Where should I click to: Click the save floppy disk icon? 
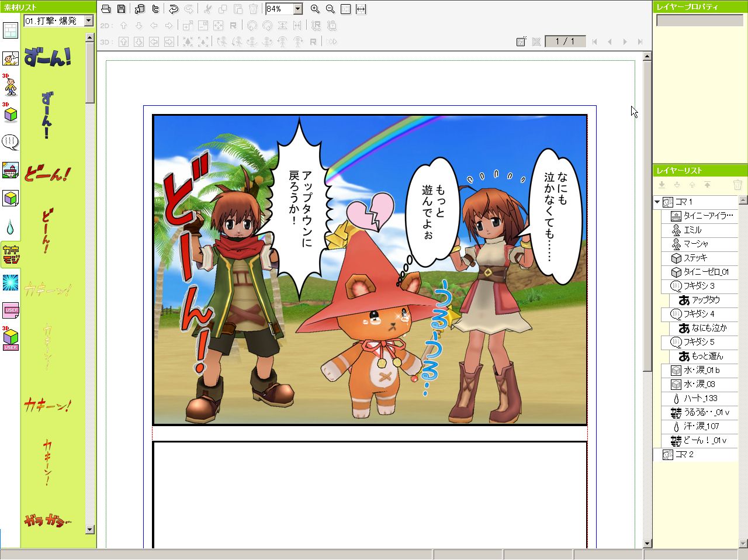click(x=121, y=9)
